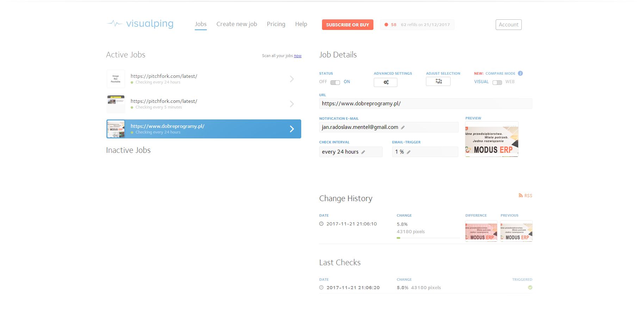Edit the check interval pencil icon
The image size is (644, 323).
363,152
